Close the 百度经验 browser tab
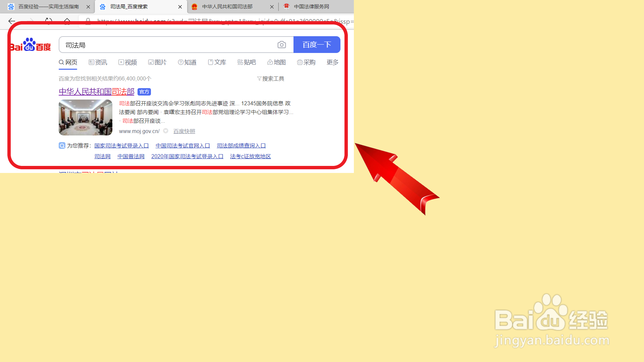Image resolution: width=644 pixels, height=362 pixels. click(88, 7)
